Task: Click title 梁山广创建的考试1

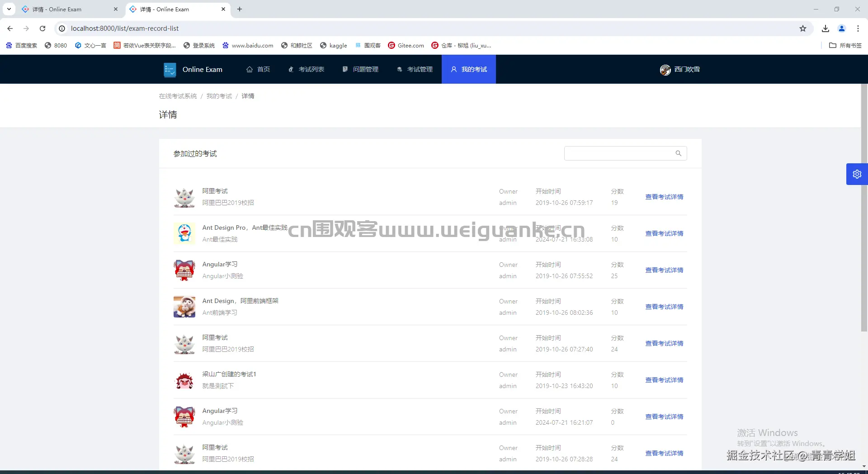Action: pos(229,374)
